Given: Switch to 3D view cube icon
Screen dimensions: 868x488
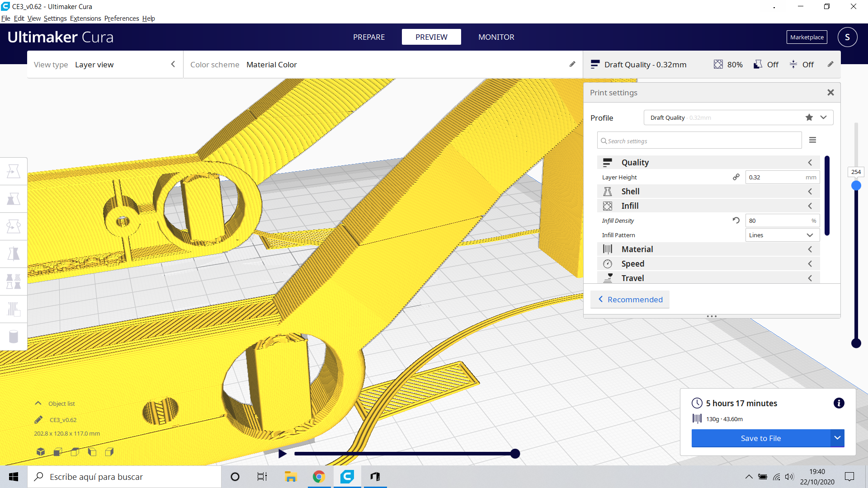Looking at the screenshot, I should 41,451.
